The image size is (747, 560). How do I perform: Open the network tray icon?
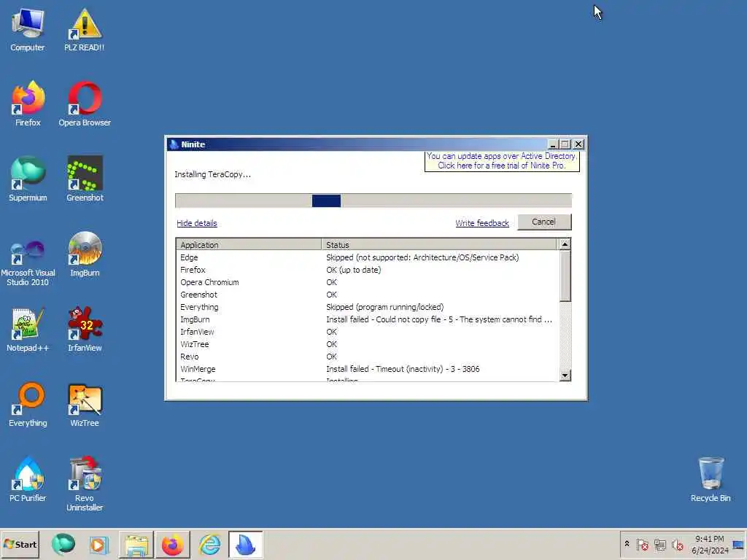click(659, 544)
